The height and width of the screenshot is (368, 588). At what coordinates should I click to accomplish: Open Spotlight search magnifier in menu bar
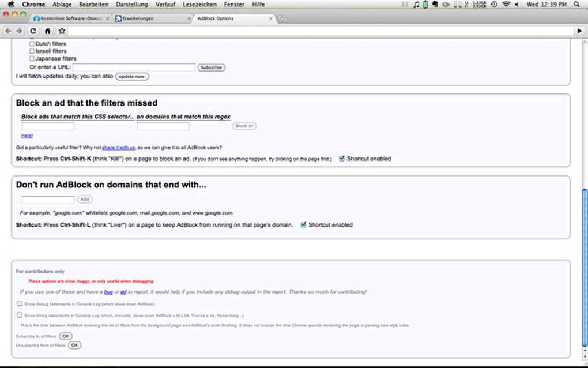(576, 5)
